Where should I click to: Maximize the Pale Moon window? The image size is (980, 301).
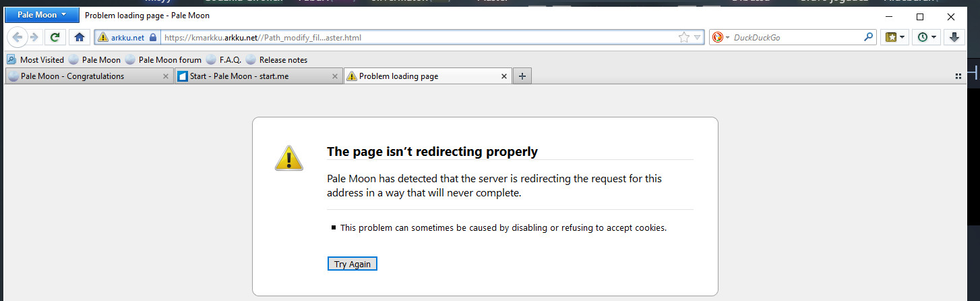[x=920, y=17]
